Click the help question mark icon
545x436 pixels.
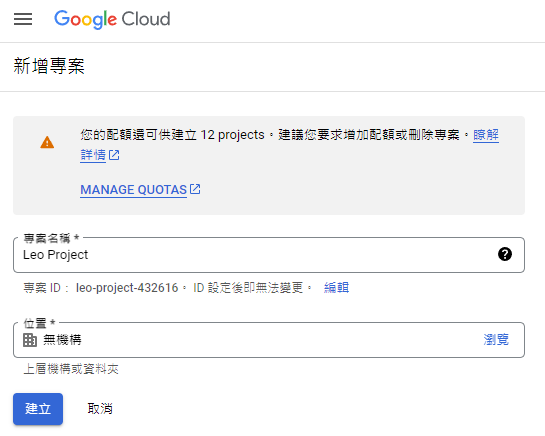pos(505,254)
